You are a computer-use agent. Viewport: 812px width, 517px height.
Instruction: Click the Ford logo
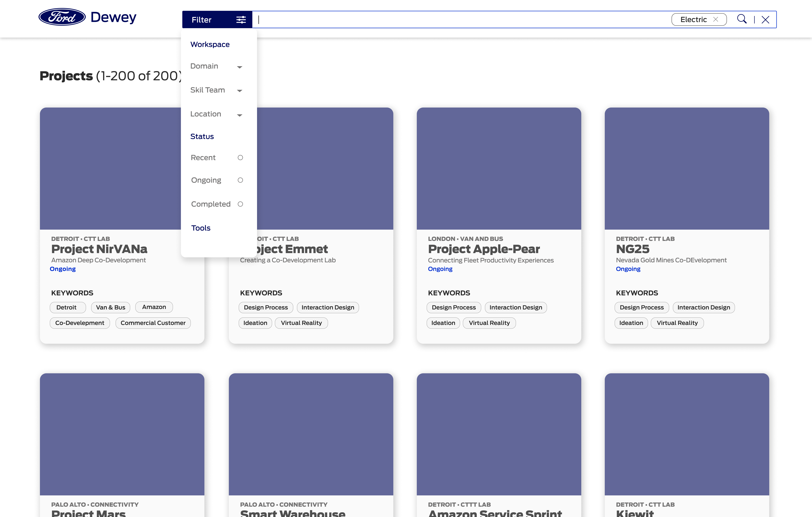[x=62, y=17]
